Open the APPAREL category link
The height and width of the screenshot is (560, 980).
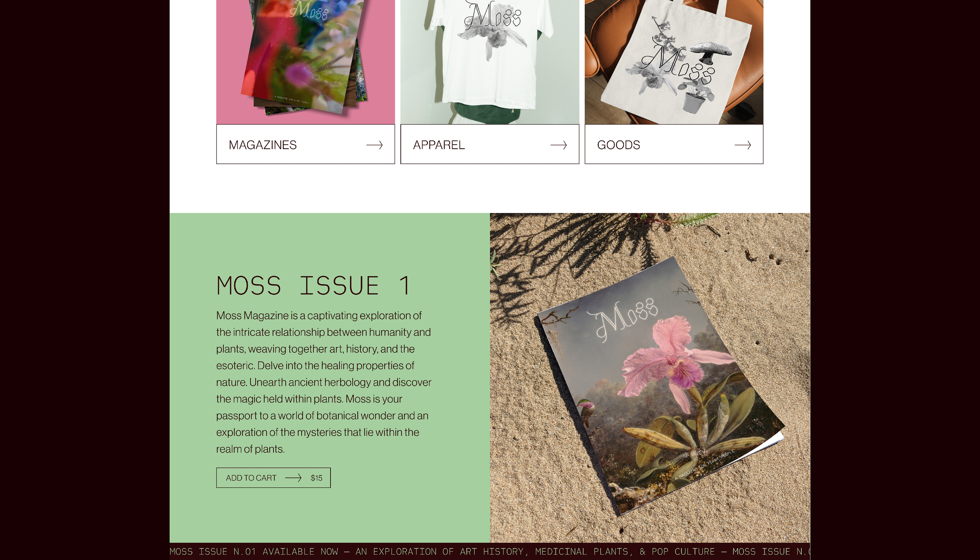pos(489,144)
